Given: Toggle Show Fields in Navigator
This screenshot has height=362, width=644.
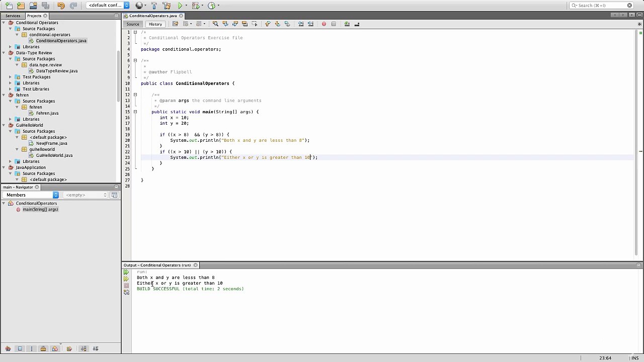Looking at the screenshot, I should (20, 349).
